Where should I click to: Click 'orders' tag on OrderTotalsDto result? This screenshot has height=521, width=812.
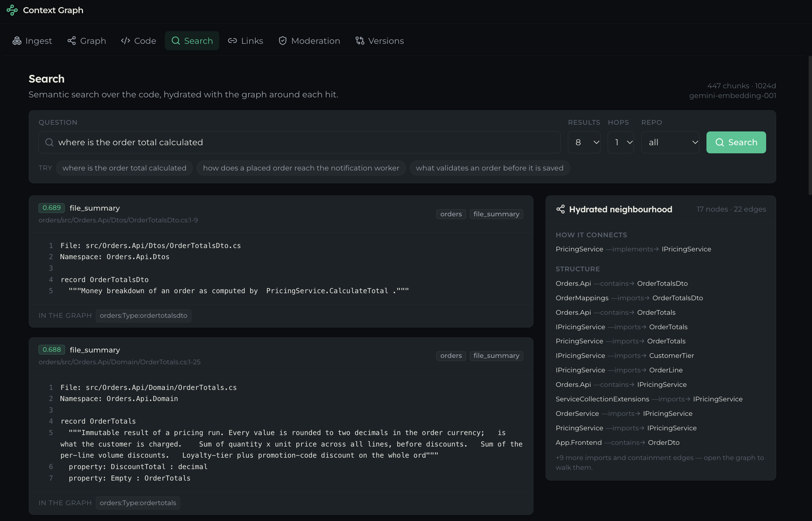(x=451, y=214)
